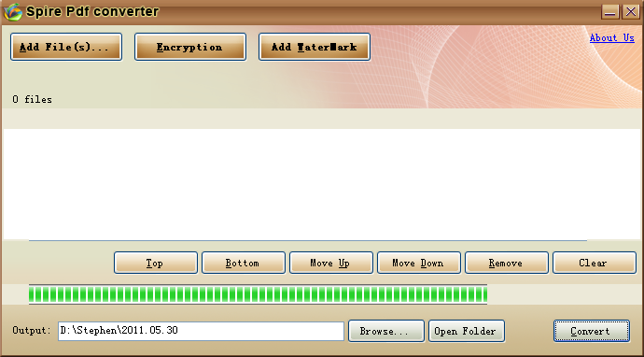Remove the selected file from list
The width and height of the screenshot is (644, 357).
[x=507, y=263]
